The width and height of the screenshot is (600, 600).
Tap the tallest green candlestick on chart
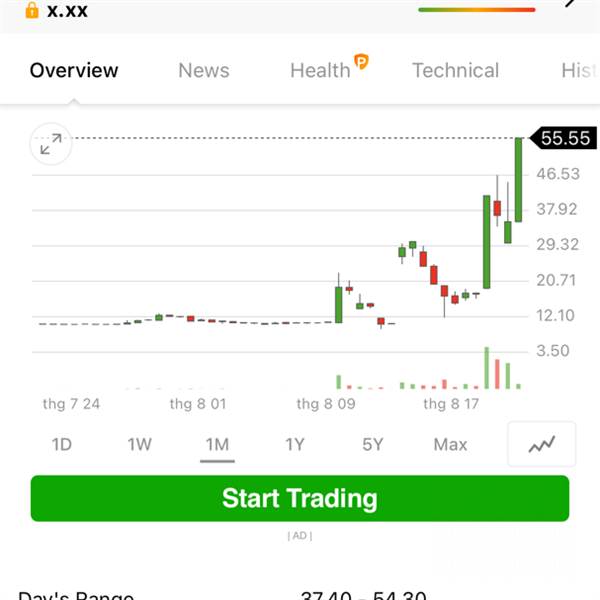486,242
